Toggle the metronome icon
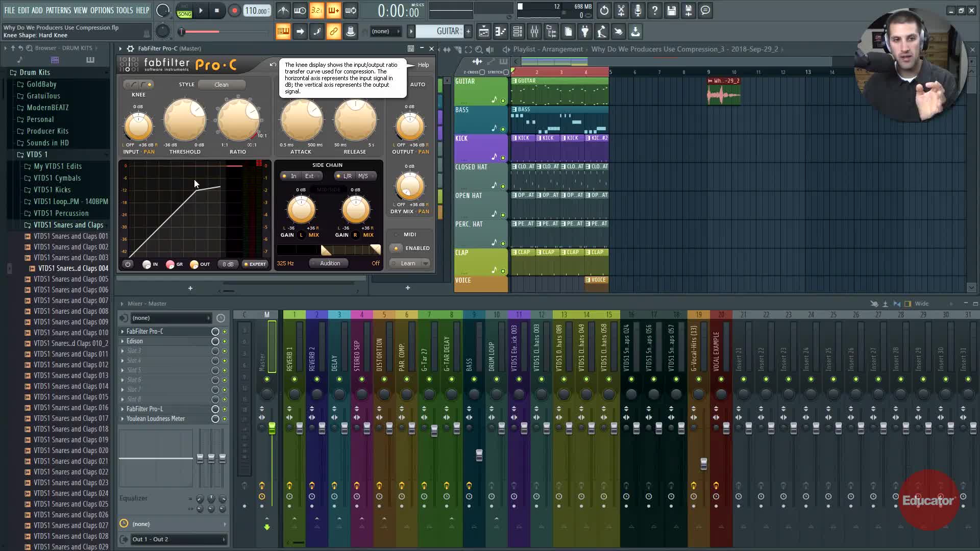 pos(283,11)
